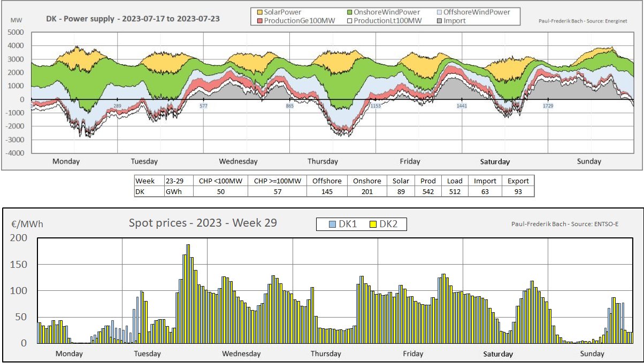
Task: Click the 865 marker on the power chart
Action: pos(290,106)
